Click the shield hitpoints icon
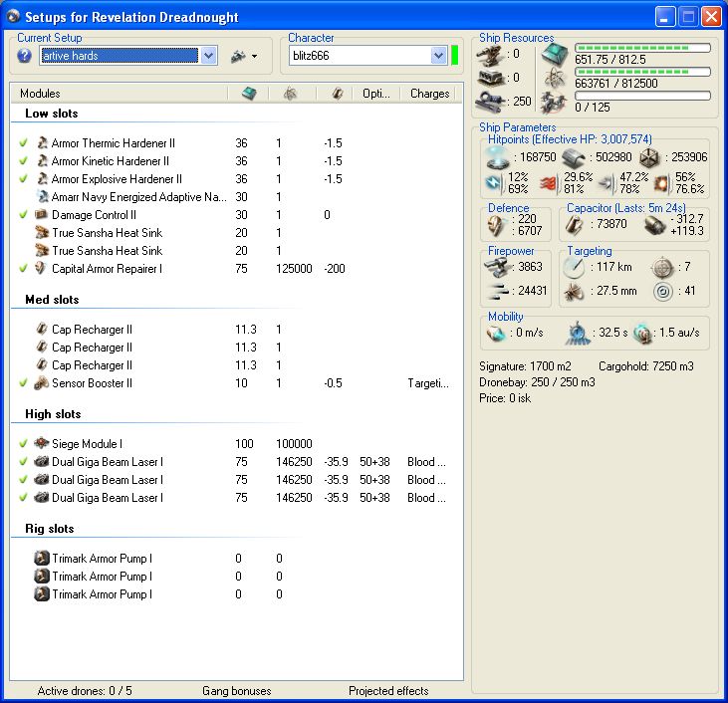Screen dimensions: 728x703 point(497,157)
